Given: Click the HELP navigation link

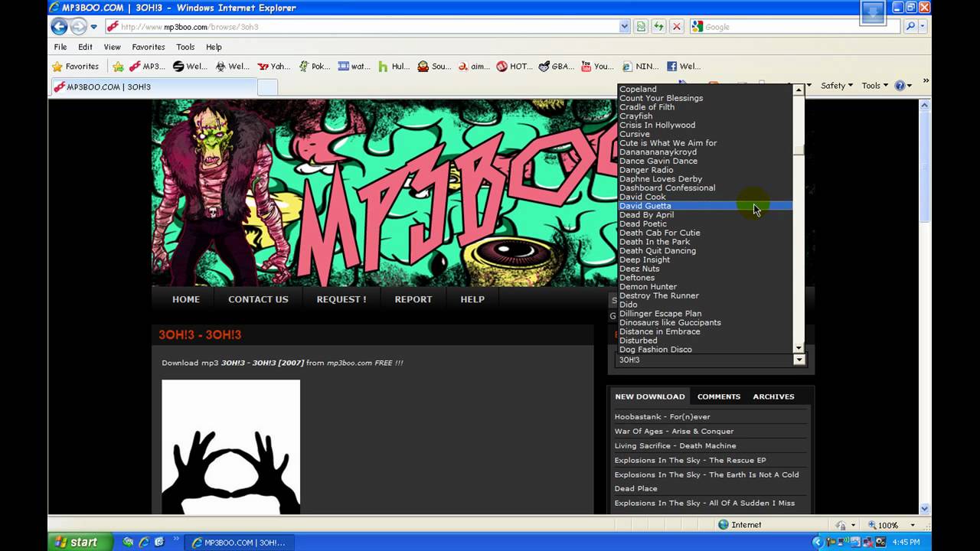Looking at the screenshot, I should [472, 299].
